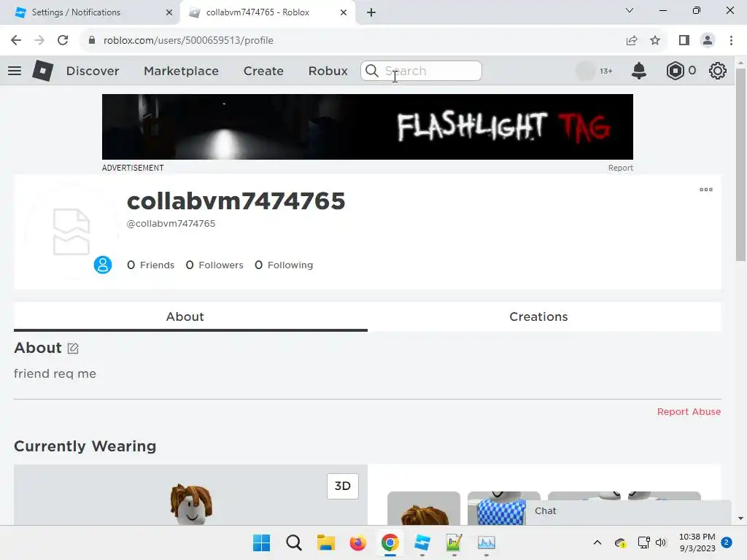Screen dimensions: 747x560
Task: Go to the Create page
Action: coord(263,71)
